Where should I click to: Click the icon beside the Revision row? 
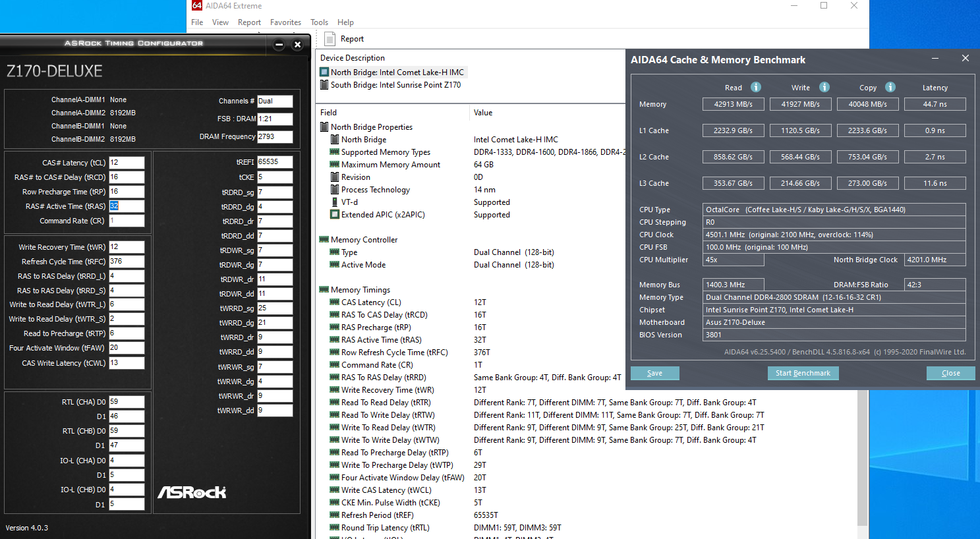[x=335, y=177]
